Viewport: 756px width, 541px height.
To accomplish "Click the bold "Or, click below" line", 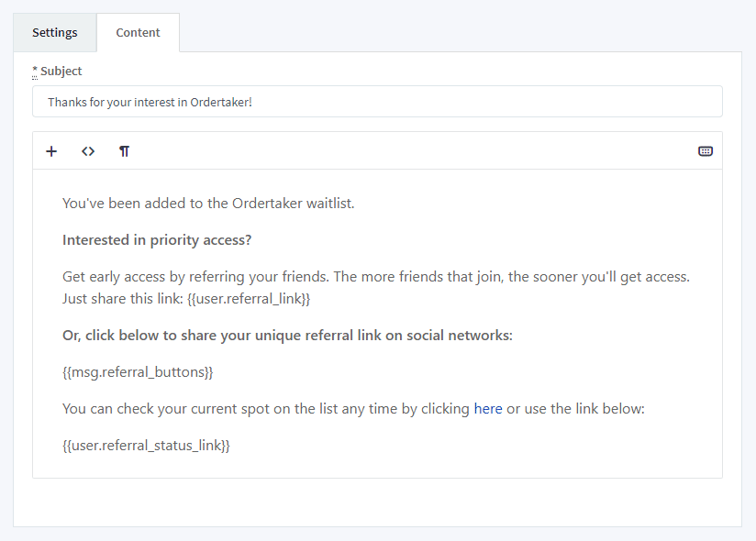I will [x=287, y=336].
